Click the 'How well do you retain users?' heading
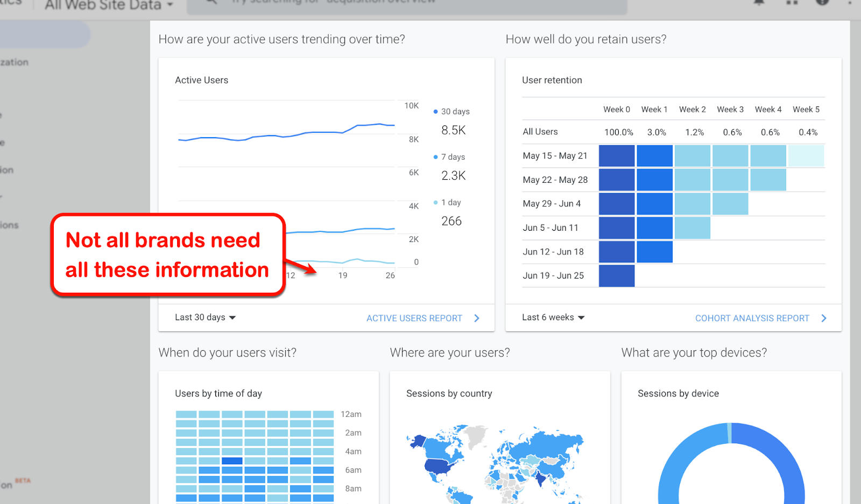The width and height of the screenshot is (861, 504). [586, 39]
